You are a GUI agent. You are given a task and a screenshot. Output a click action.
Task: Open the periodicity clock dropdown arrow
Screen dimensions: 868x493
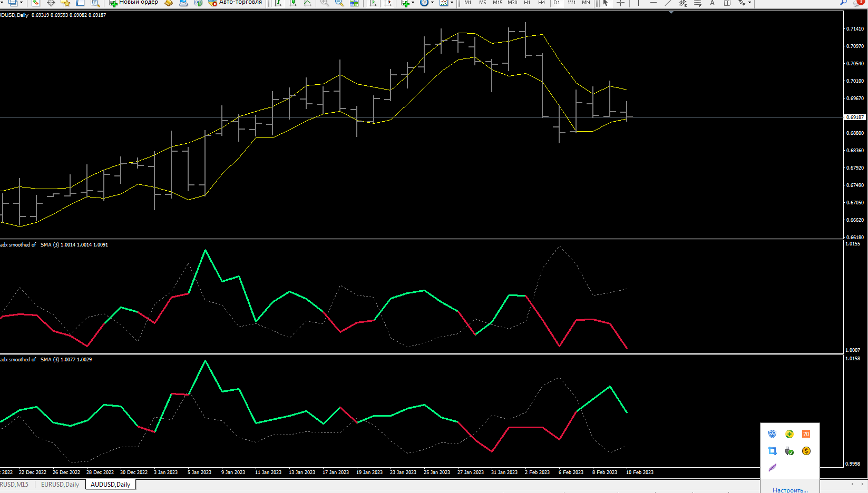[432, 3]
